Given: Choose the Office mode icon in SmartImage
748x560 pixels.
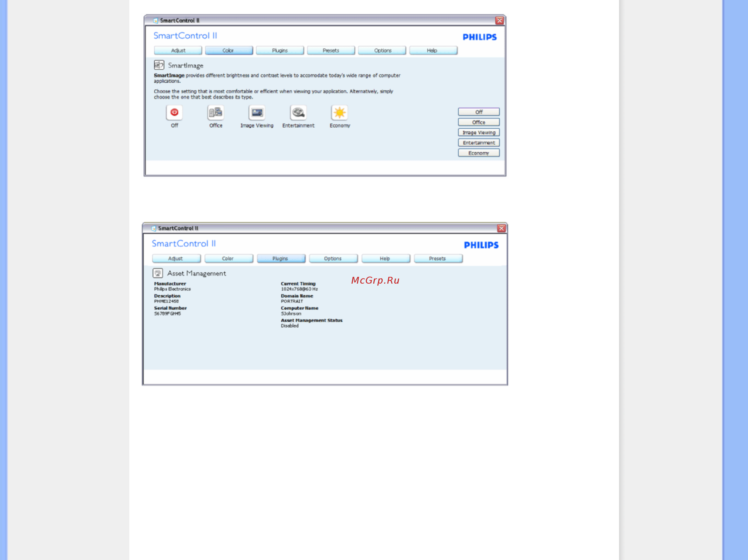Looking at the screenshot, I should pyautogui.click(x=215, y=112).
